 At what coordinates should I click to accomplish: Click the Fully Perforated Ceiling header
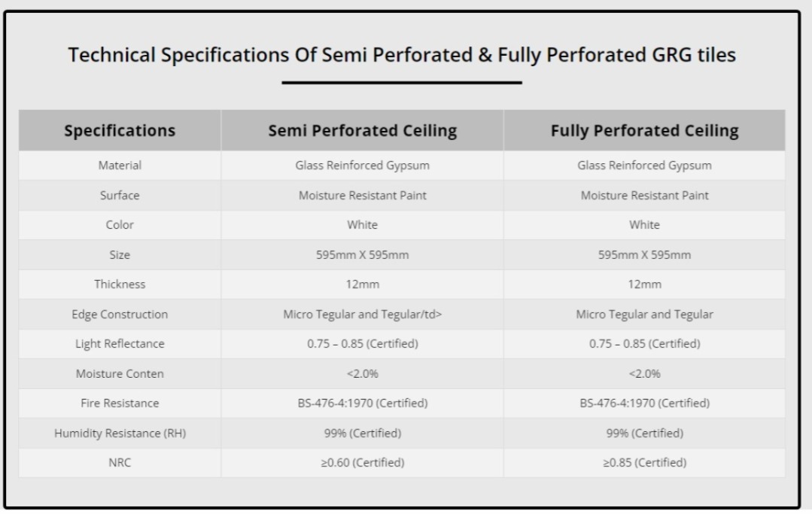[644, 131]
